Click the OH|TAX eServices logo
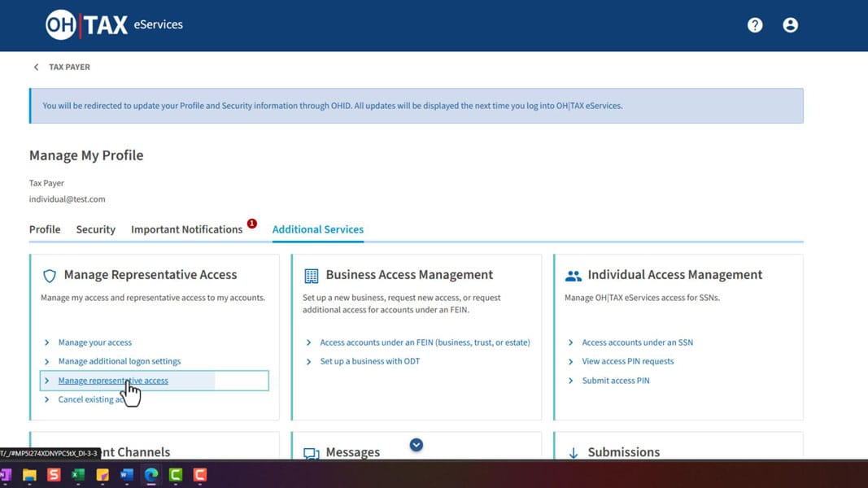 [114, 25]
